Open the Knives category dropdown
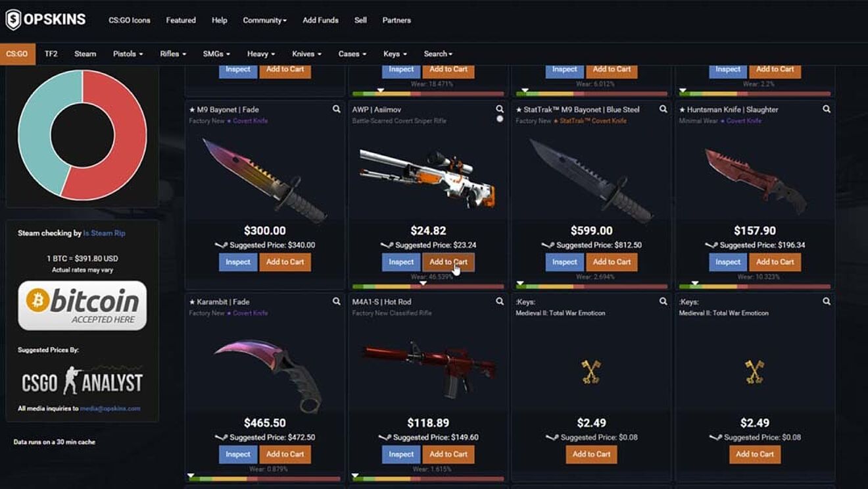The width and height of the screenshot is (868, 489). click(x=306, y=54)
